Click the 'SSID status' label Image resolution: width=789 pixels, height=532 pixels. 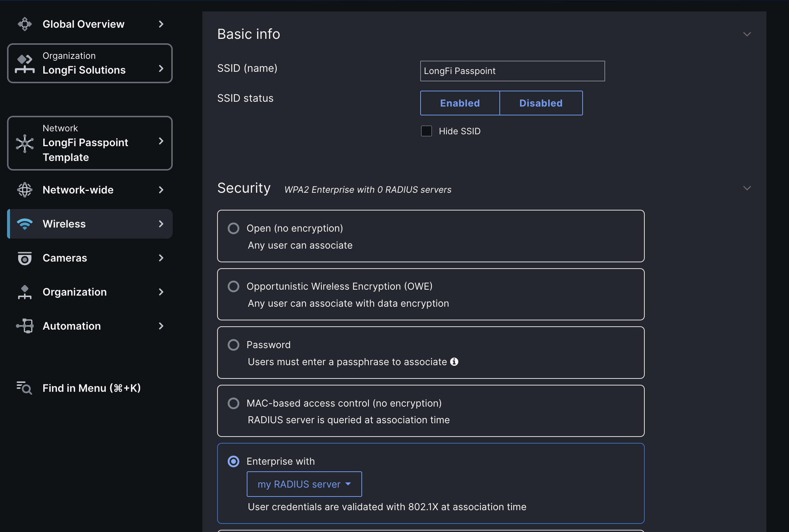245,98
